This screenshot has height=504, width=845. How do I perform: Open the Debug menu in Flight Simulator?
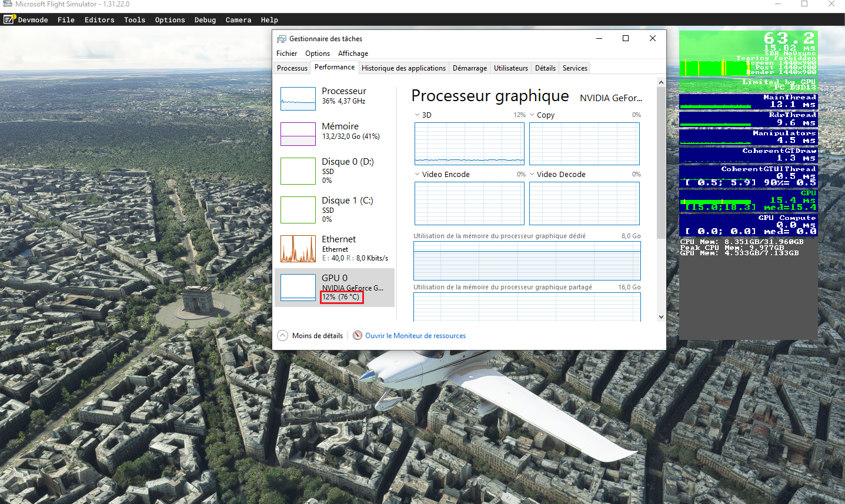coord(205,20)
